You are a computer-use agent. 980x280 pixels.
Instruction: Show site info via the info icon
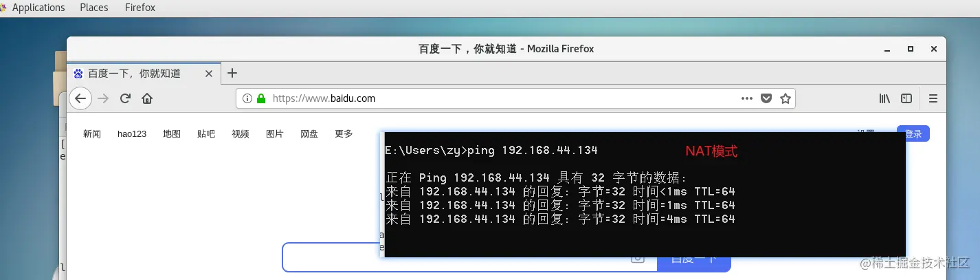(x=247, y=98)
